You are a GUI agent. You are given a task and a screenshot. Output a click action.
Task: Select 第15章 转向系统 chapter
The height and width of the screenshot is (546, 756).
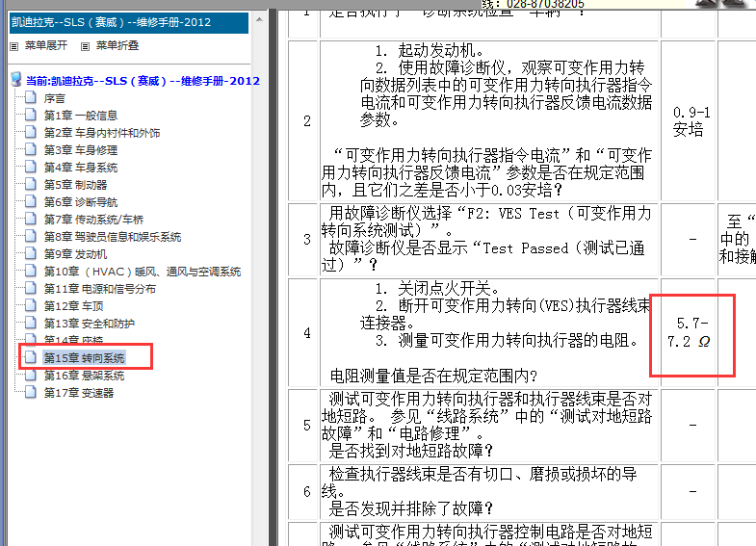[x=85, y=358]
